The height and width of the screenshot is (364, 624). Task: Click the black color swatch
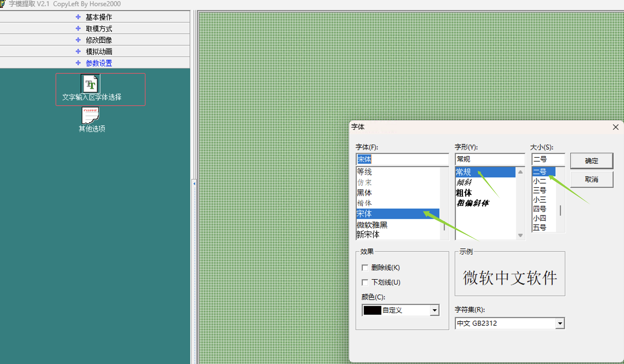(372, 310)
